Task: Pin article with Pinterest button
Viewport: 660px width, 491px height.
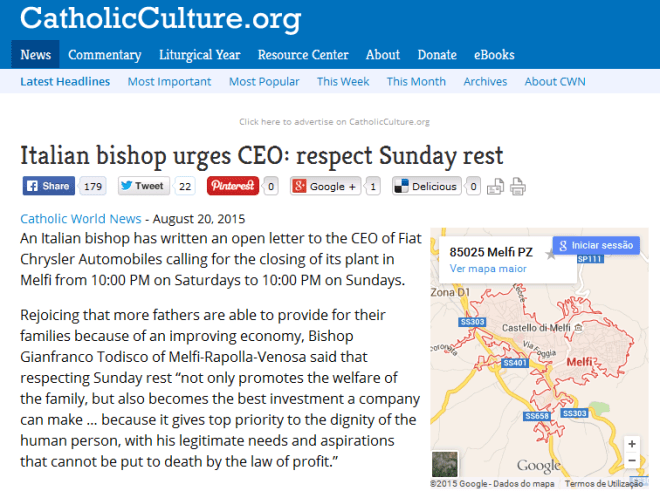Action: pos(233,186)
